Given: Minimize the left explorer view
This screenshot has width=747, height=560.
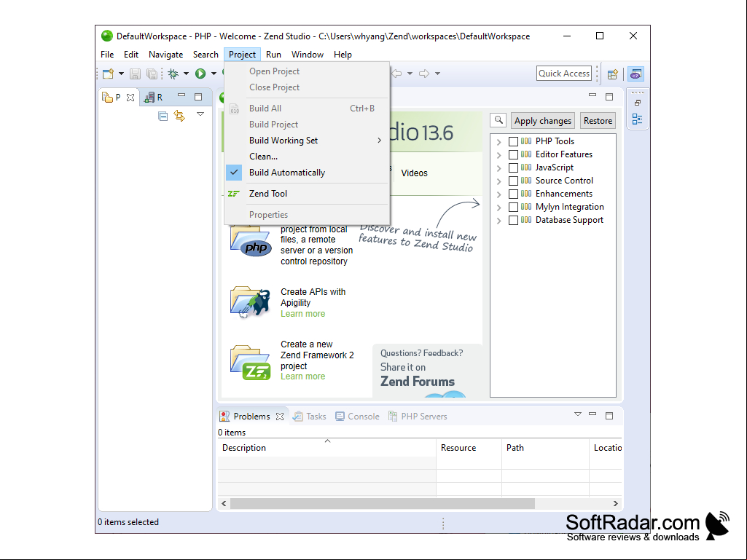Looking at the screenshot, I should [181, 95].
